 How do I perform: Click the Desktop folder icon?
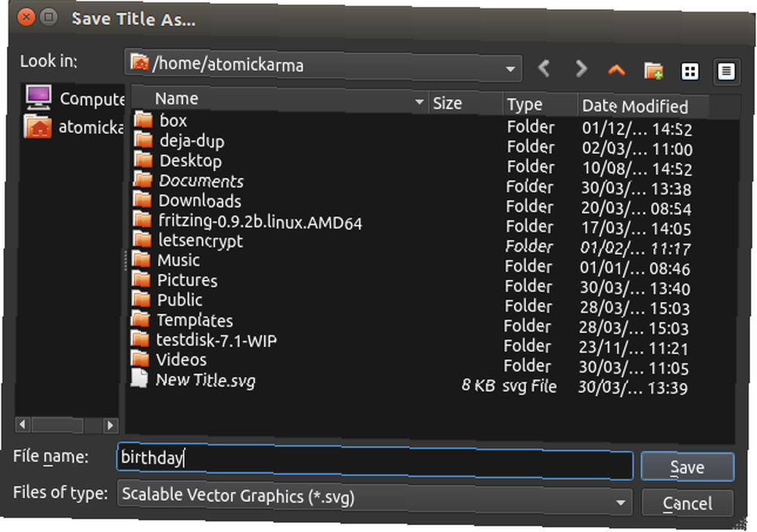pos(143,160)
